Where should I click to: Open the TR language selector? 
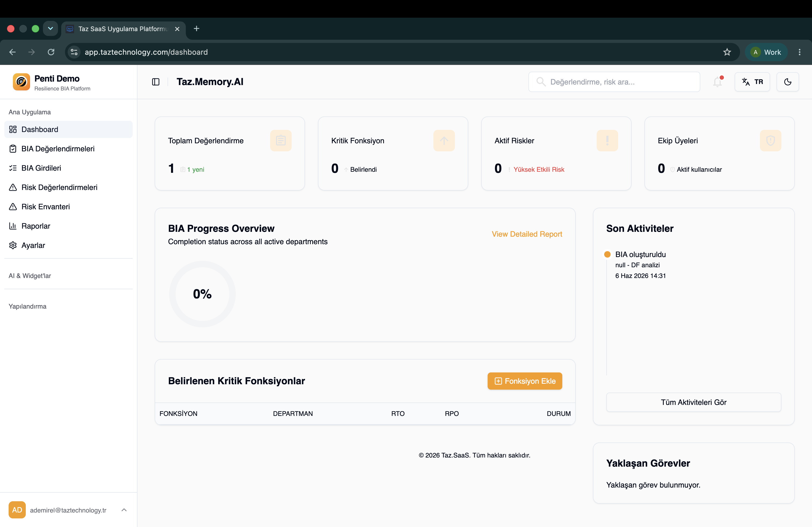(752, 82)
